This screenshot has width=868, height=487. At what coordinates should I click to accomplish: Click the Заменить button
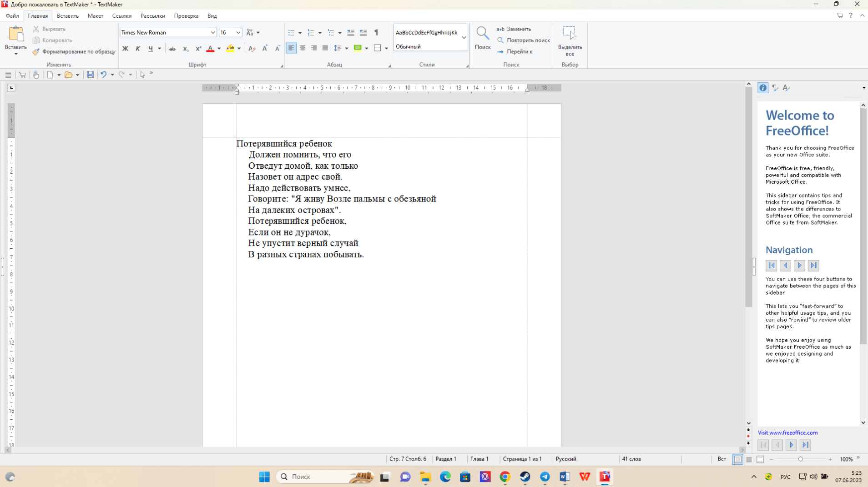514,29
